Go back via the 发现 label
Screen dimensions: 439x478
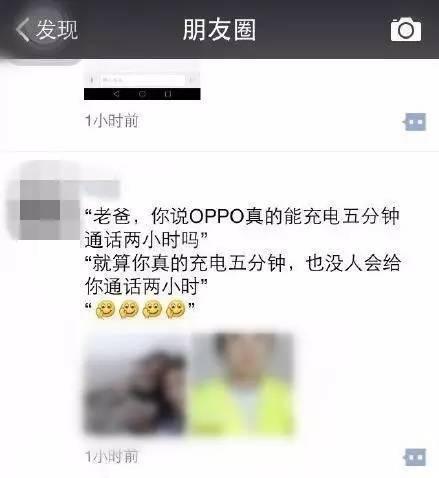(57, 30)
